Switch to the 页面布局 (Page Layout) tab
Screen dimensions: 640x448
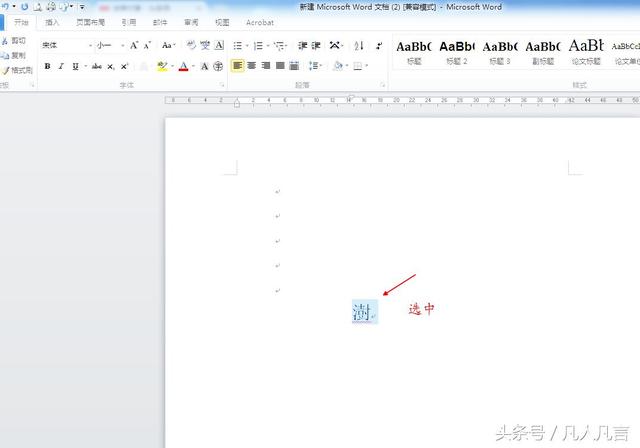[91, 22]
